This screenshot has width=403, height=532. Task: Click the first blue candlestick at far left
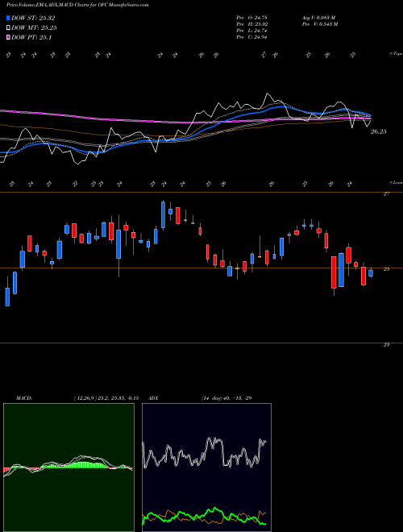click(7, 297)
